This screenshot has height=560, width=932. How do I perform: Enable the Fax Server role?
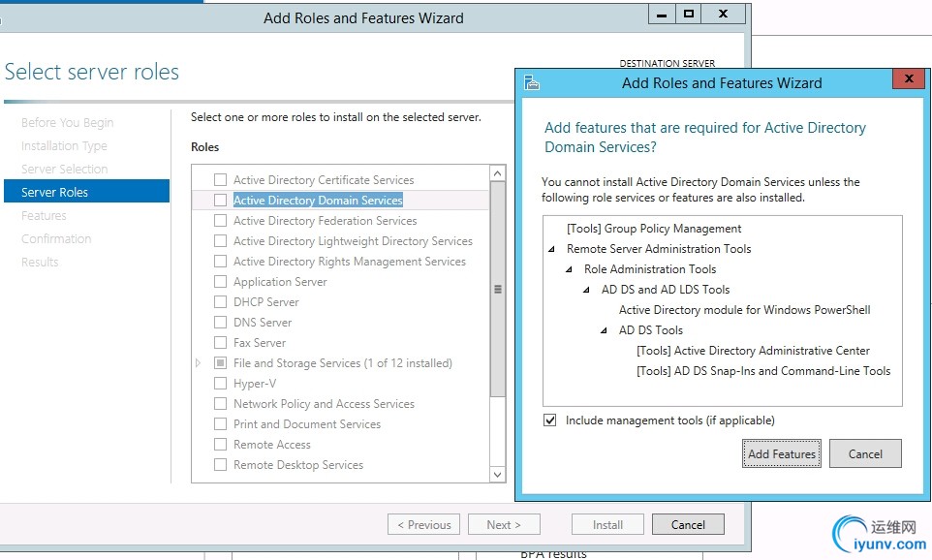click(221, 342)
